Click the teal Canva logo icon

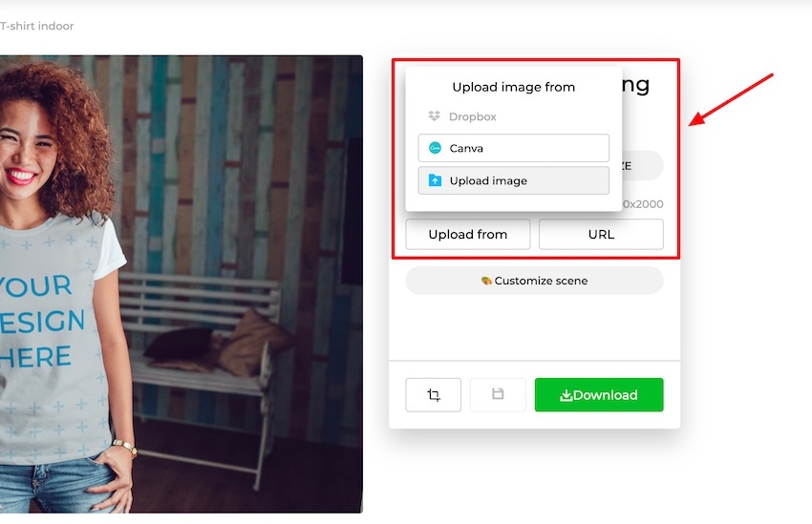pos(435,148)
